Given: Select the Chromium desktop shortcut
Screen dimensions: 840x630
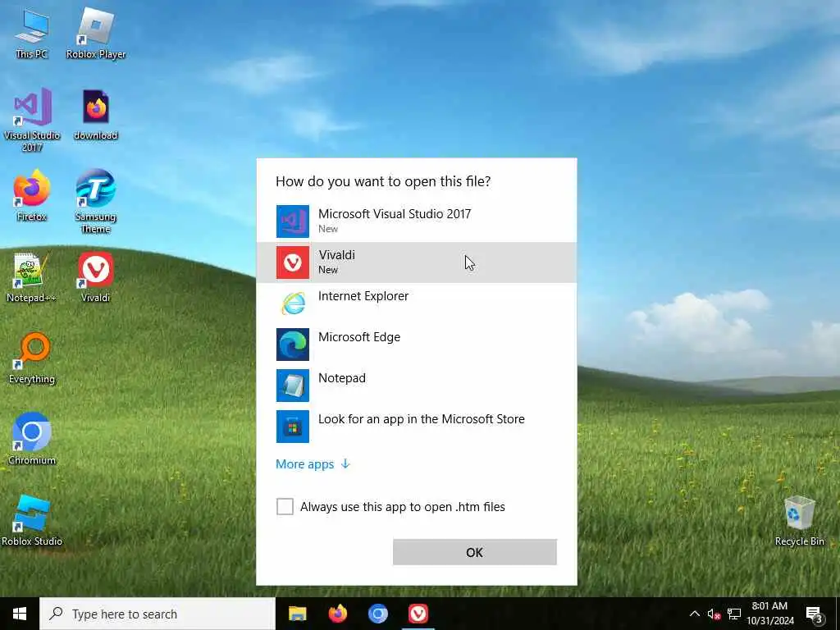Looking at the screenshot, I should coord(32,439).
